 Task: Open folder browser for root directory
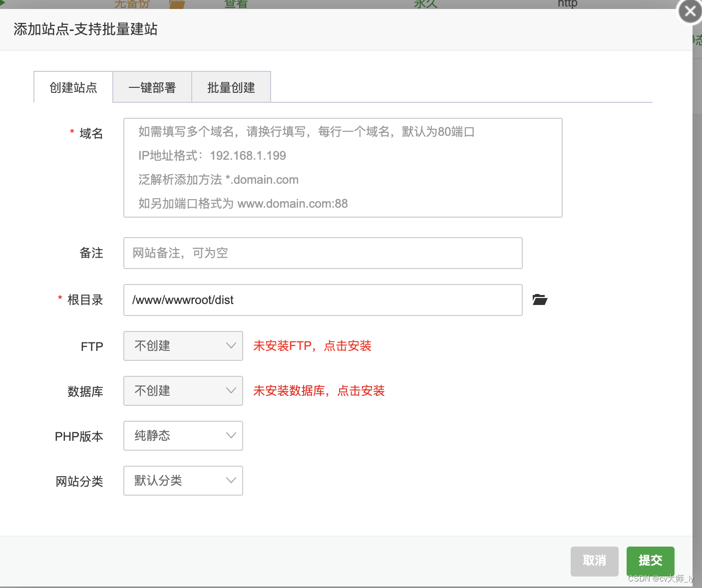(540, 299)
